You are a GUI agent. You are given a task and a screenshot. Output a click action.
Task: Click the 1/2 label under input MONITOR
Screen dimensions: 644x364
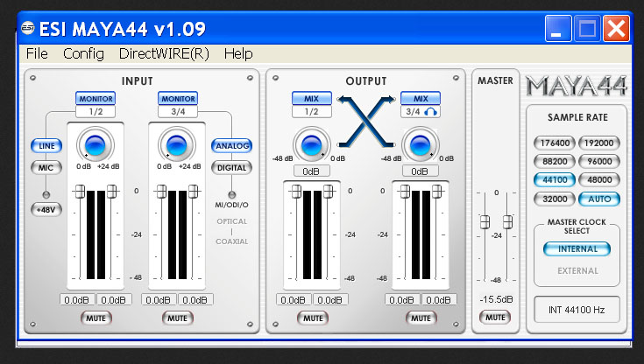click(96, 112)
